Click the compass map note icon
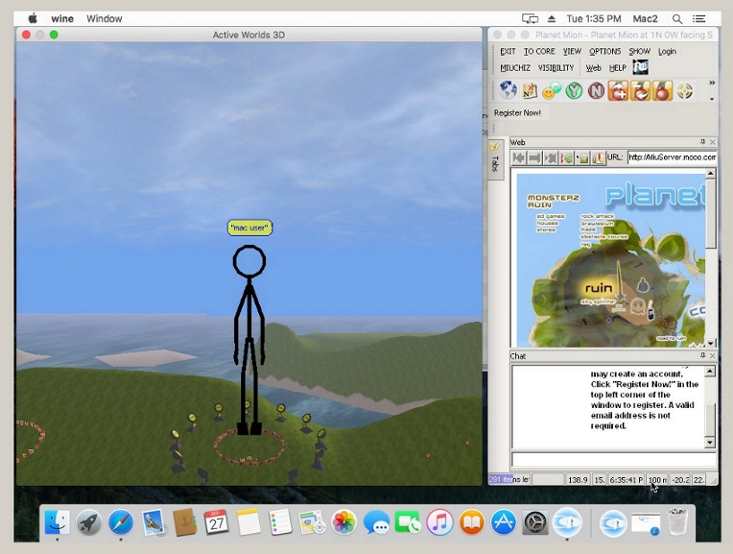This screenshot has height=554, width=733. [x=529, y=91]
